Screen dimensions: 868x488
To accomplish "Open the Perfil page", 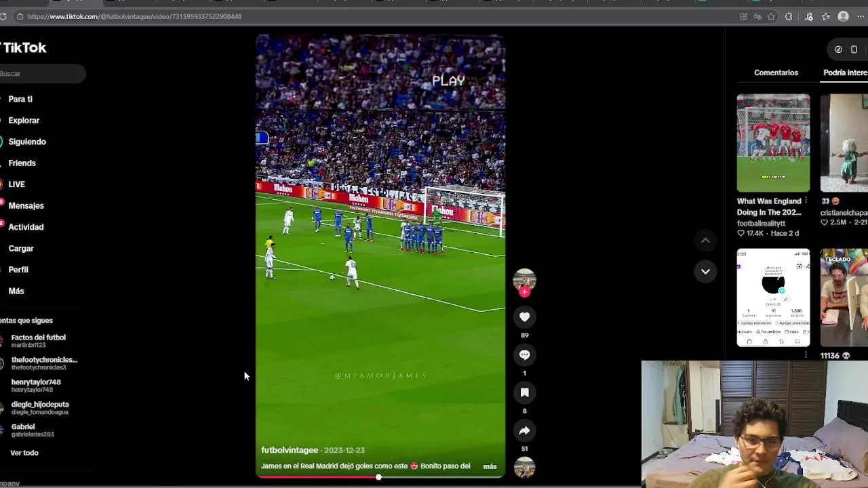I will 18,270.
